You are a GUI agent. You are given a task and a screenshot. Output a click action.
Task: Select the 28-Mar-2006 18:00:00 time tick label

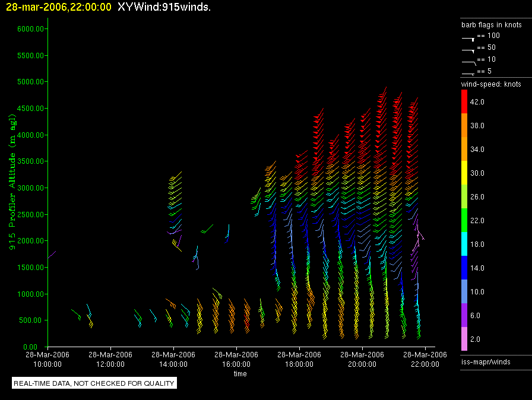[x=299, y=359]
